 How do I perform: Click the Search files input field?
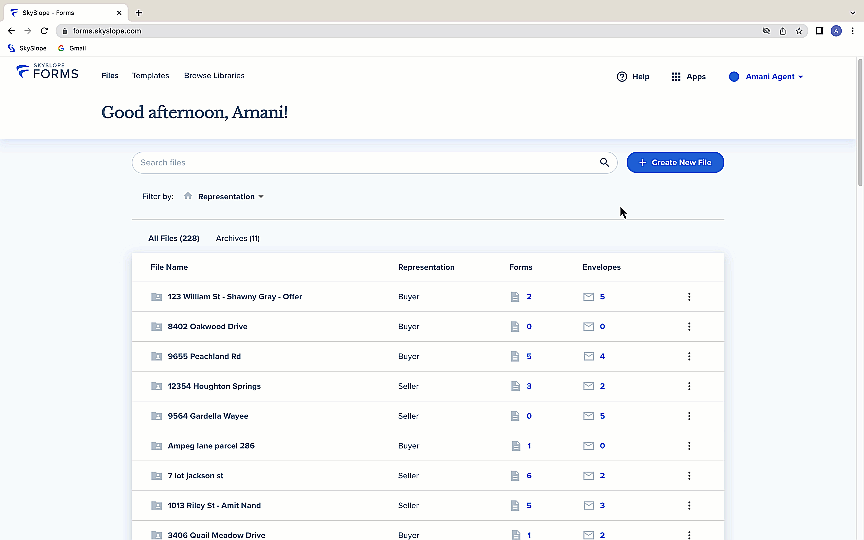374,163
